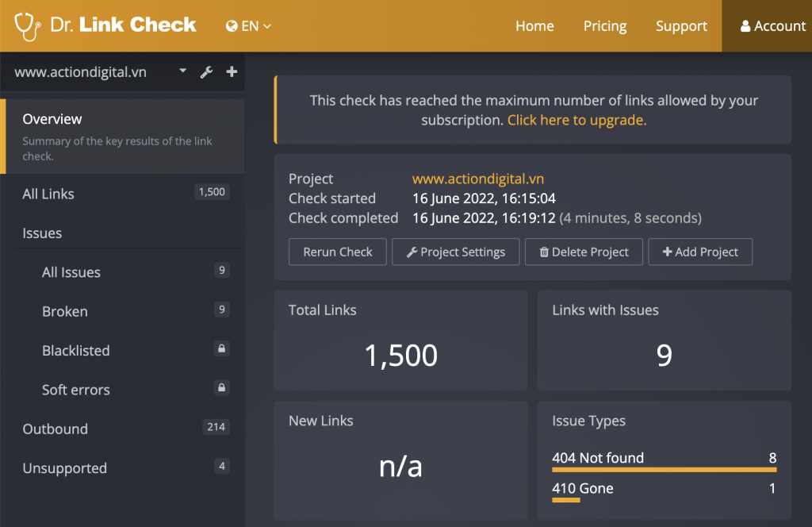The width and height of the screenshot is (812, 527).
Task: Open the www.actiondigital.vn project link
Action: [478, 179]
